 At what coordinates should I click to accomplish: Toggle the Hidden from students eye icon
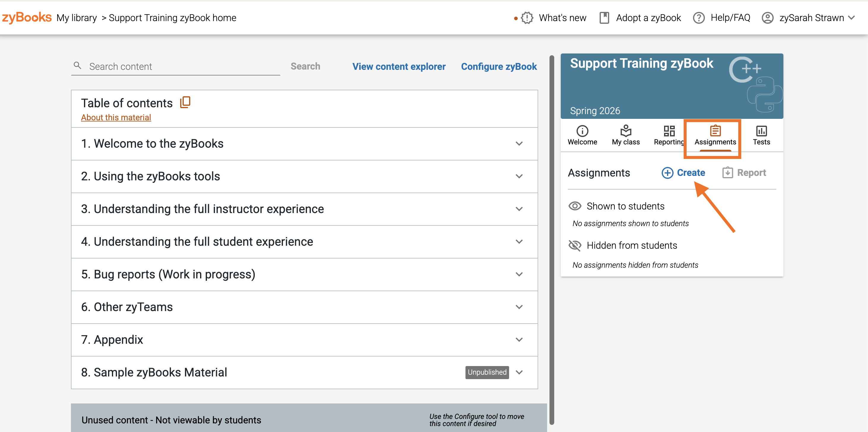pyautogui.click(x=575, y=245)
